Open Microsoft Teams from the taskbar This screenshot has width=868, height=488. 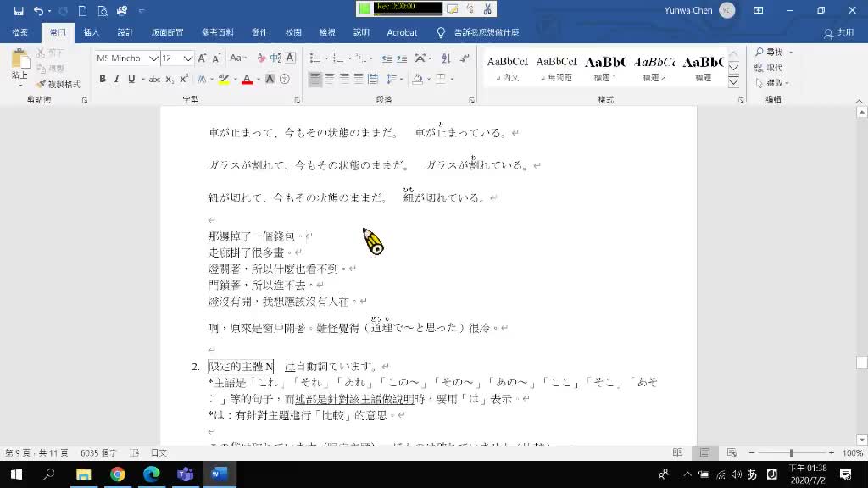[x=186, y=474]
